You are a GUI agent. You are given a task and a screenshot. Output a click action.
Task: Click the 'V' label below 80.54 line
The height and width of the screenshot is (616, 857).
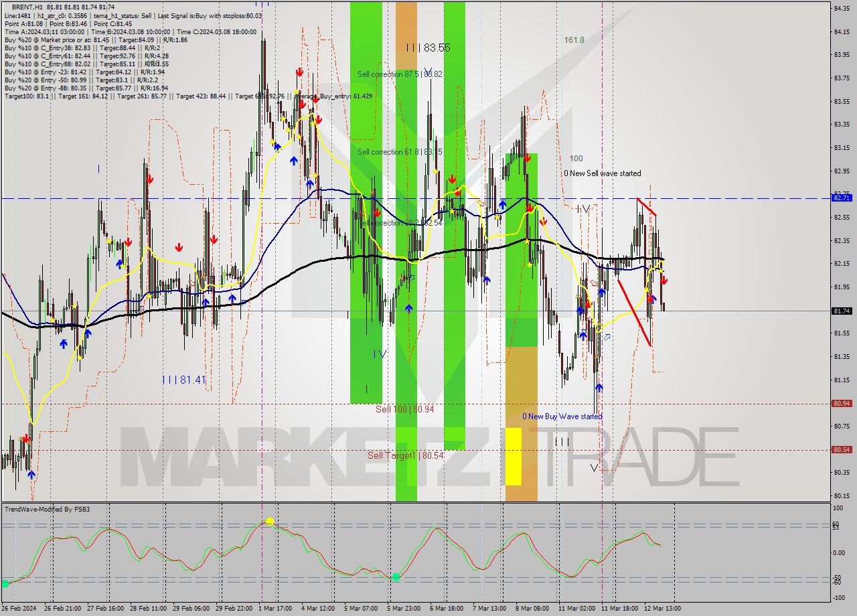(x=594, y=468)
